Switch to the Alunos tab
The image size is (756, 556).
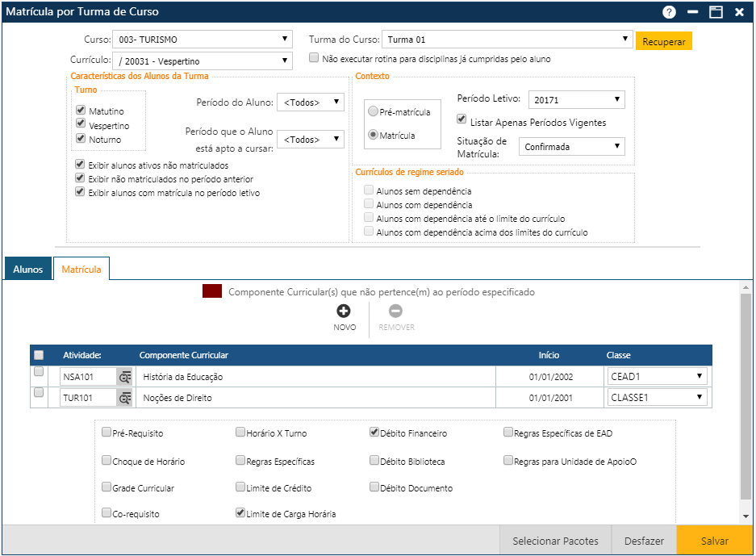point(28,270)
